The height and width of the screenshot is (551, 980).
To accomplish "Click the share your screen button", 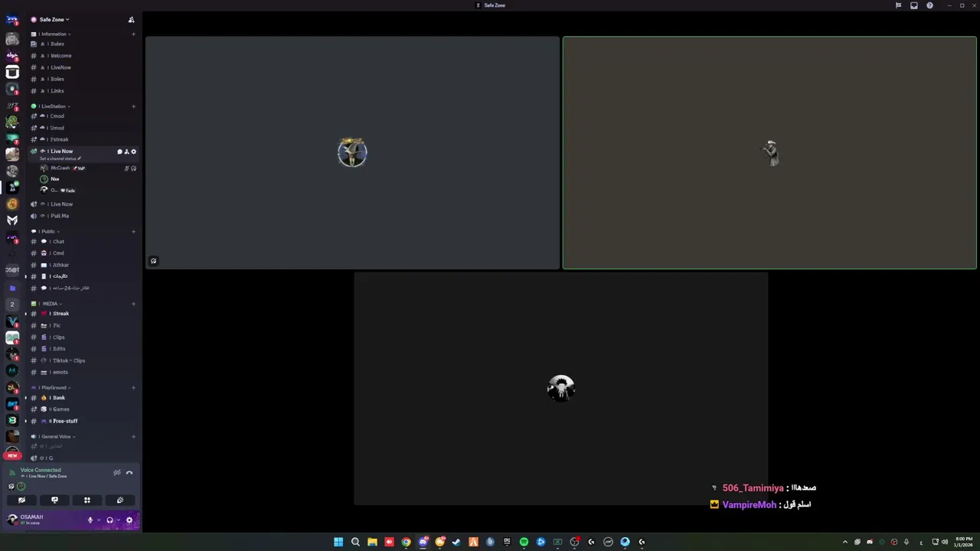I will [x=54, y=500].
